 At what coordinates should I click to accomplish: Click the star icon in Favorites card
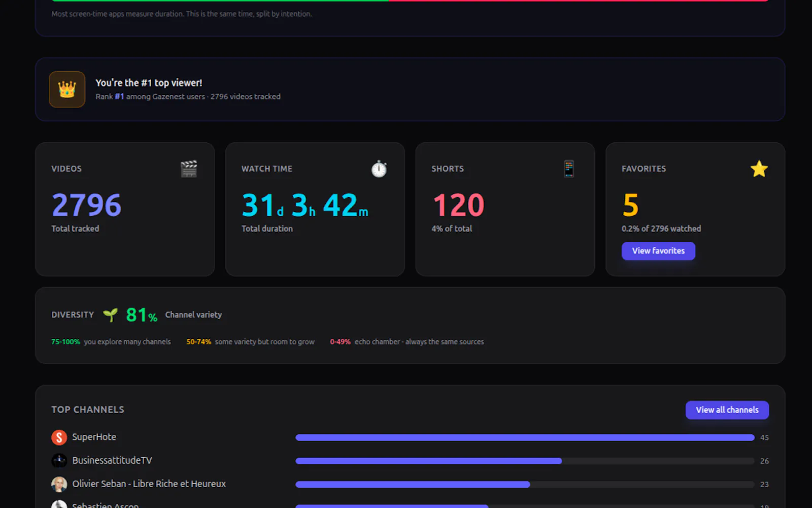[x=759, y=169]
